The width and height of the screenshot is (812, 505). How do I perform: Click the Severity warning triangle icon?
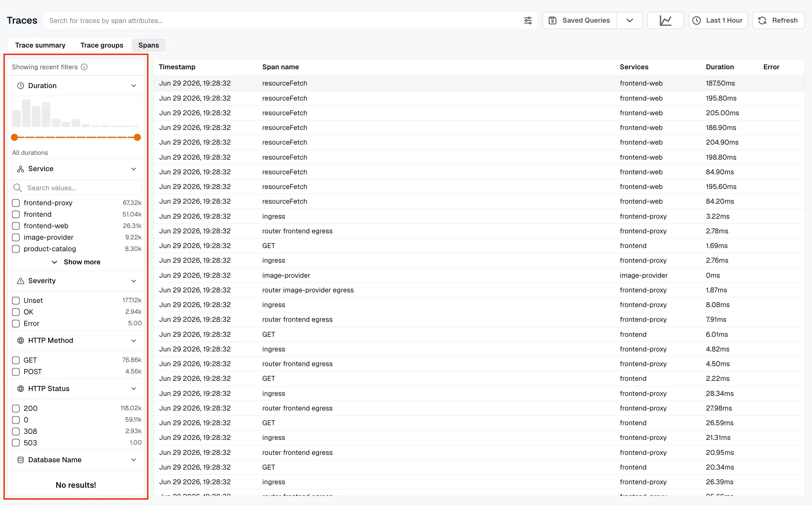pos(20,281)
